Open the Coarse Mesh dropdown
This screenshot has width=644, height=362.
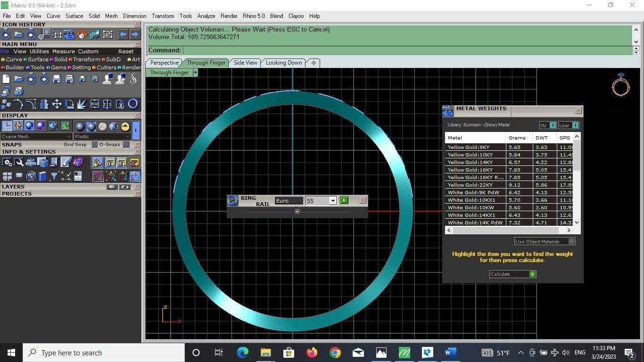coord(36,137)
